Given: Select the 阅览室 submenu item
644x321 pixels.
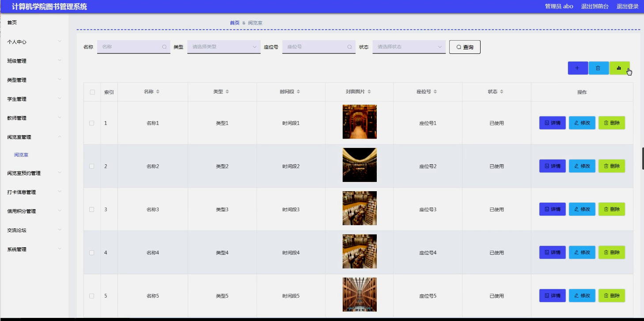Looking at the screenshot, I should pos(21,155).
